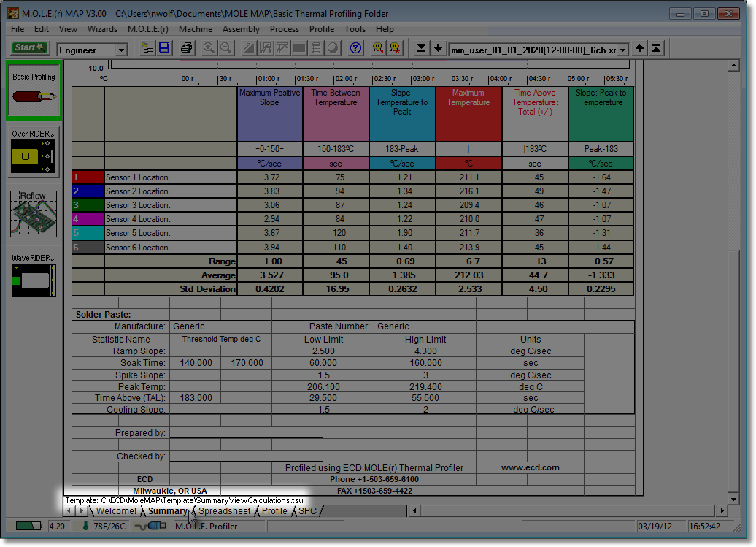Click the zoom in magnifier icon
Viewport: 756px width, 547px height.
[x=209, y=48]
